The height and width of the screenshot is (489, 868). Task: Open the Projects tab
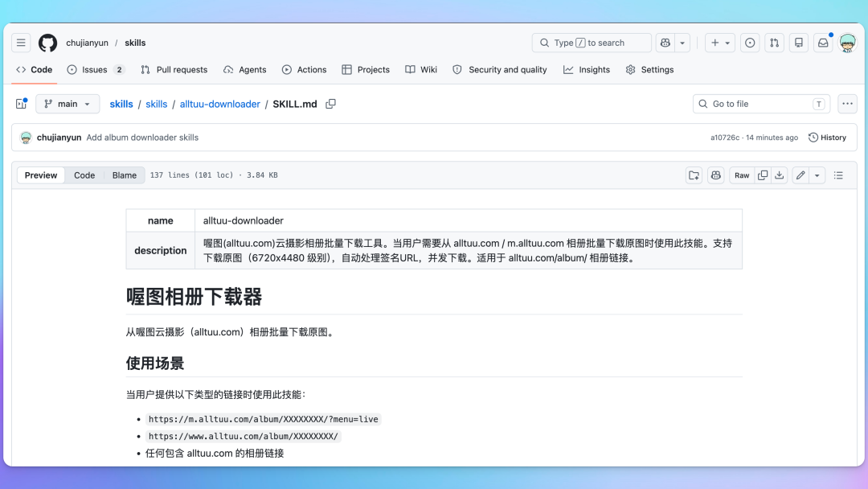coord(366,70)
